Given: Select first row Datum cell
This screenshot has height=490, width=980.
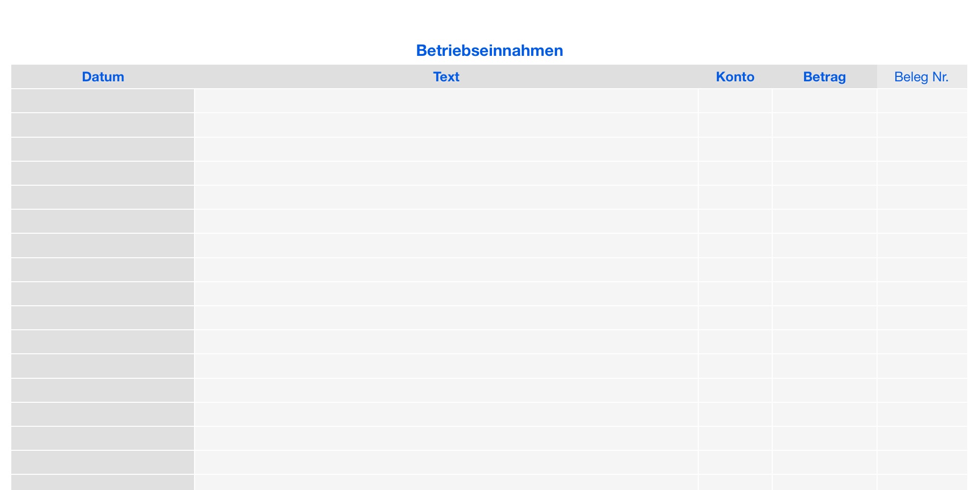Looking at the screenshot, I should point(103,101).
